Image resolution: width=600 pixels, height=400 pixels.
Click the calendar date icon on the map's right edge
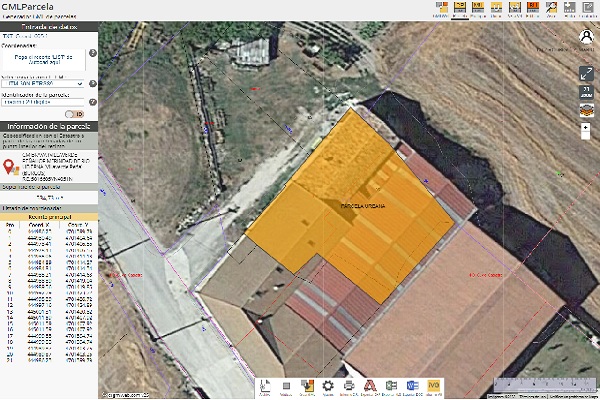(586, 92)
